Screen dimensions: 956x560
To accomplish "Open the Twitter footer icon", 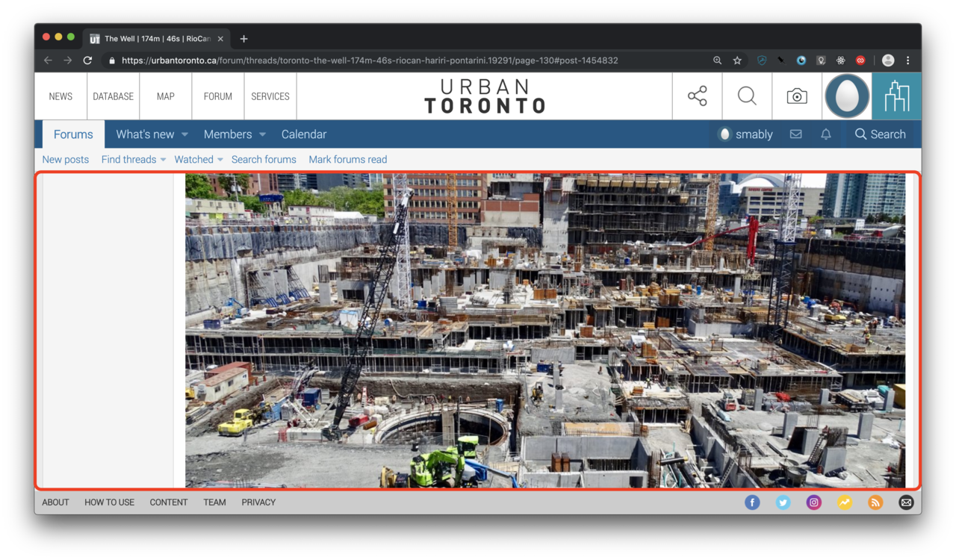I will [x=783, y=503].
